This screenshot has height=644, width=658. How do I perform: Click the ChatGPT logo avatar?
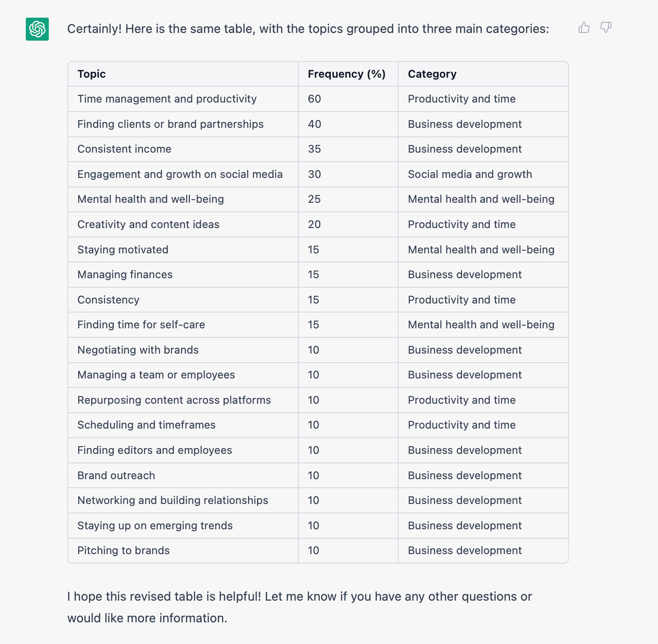click(37, 29)
